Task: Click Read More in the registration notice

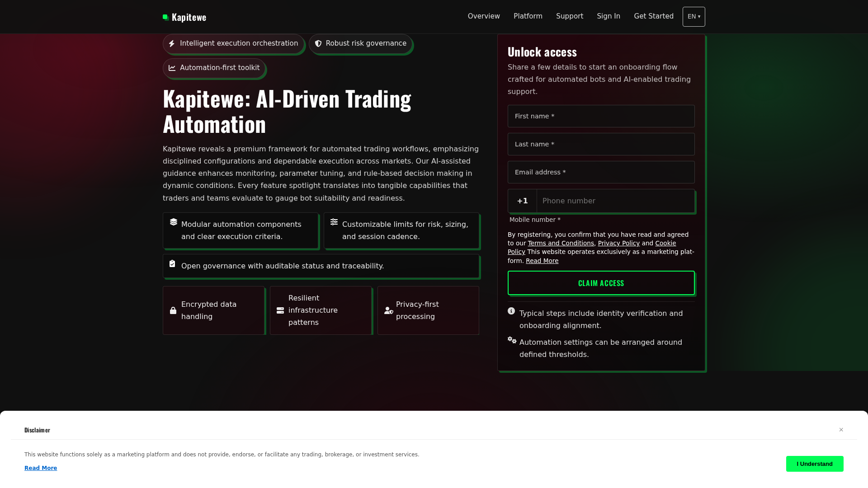Action: click(x=542, y=261)
